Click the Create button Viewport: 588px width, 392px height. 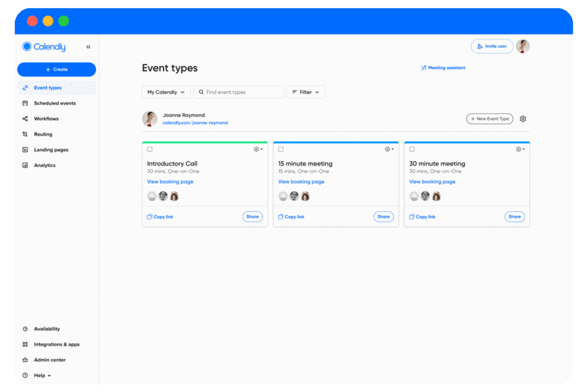pos(56,70)
